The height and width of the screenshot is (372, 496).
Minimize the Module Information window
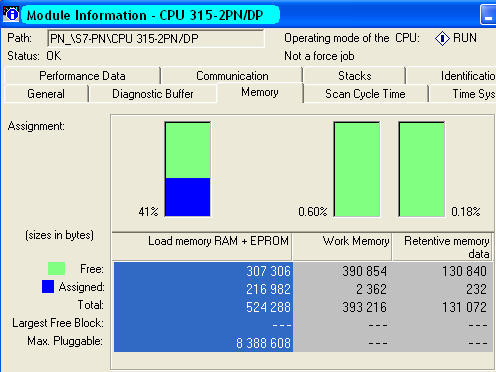pyautogui.click(x=488, y=15)
